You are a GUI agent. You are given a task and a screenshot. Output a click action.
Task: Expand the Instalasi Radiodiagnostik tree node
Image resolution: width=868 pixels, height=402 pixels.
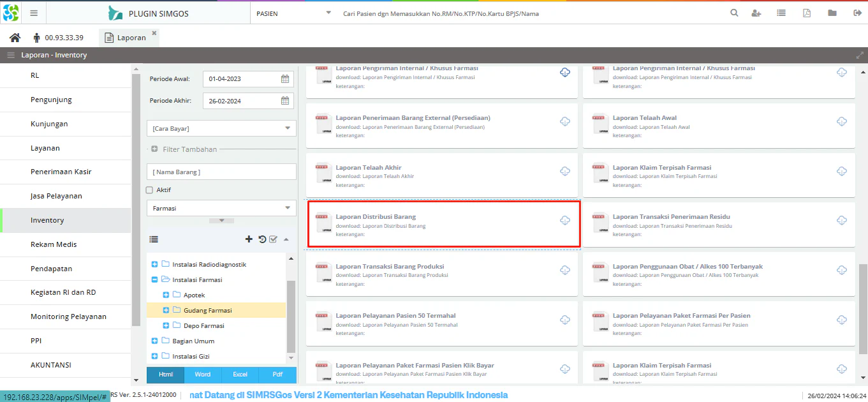tap(154, 264)
